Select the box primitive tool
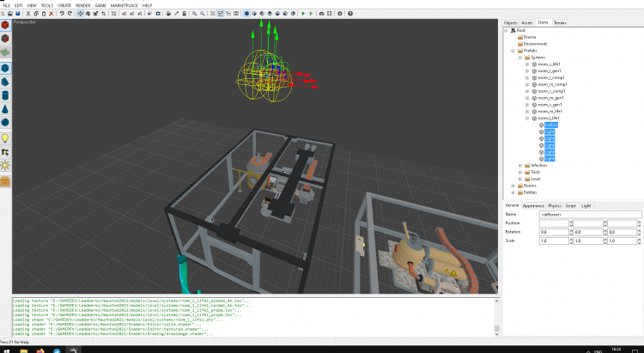This screenshot has height=353, width=644. click(x=5, y=66)
